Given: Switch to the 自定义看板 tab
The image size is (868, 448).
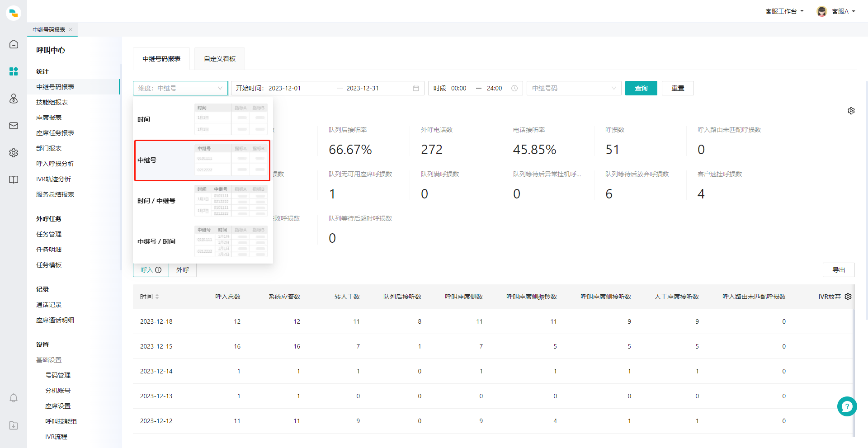Looking at the screenshot, I should 220,59.
